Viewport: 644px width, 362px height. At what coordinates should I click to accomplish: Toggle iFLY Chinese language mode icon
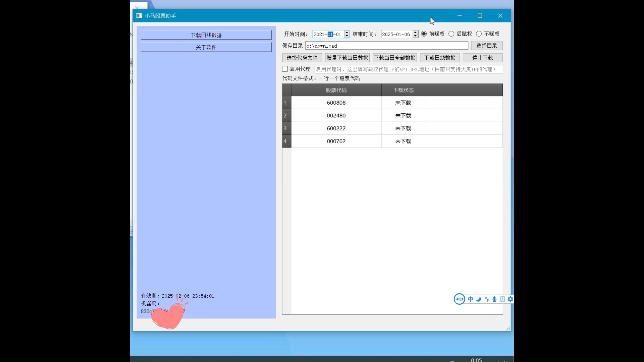(471, 299)
